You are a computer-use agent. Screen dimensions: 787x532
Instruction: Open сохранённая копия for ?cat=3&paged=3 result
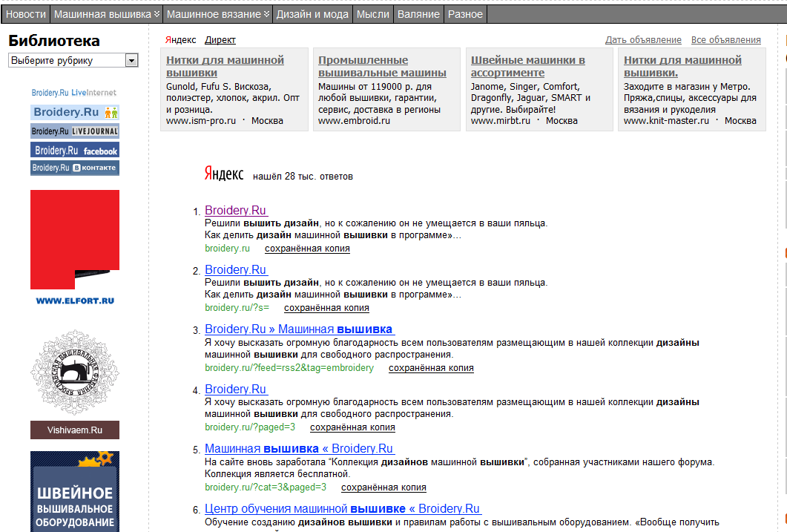click(383, 487)
